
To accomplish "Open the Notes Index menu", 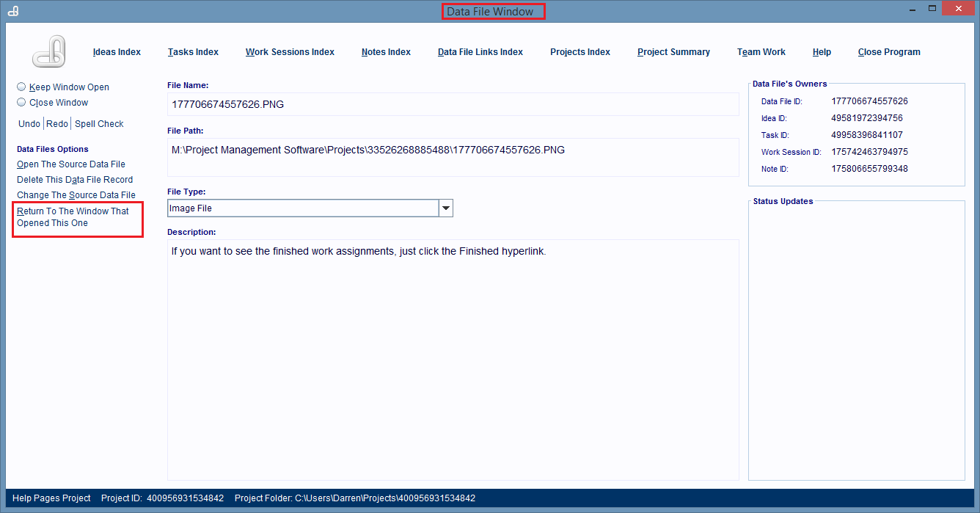I will point(386,52).
